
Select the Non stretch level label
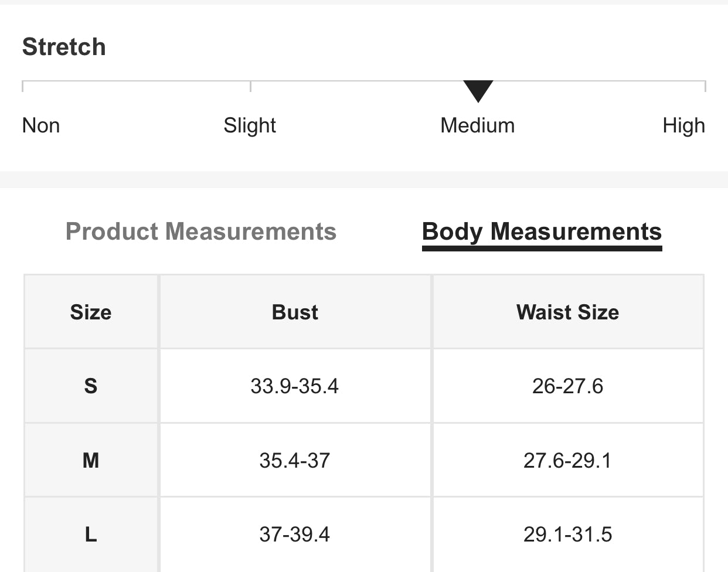[x=40, y=125]
